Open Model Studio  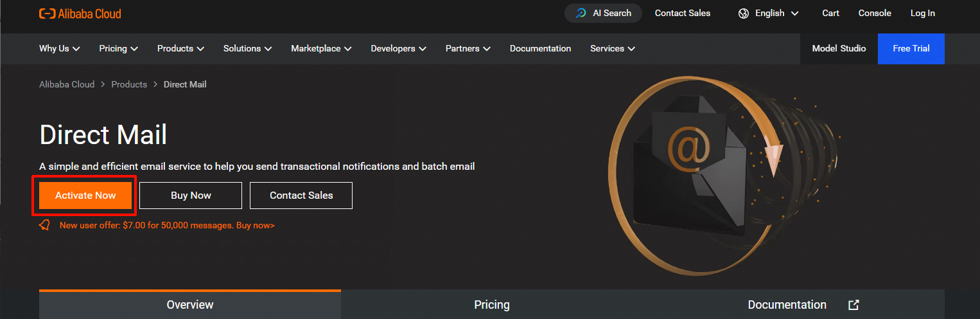(839, 48)
